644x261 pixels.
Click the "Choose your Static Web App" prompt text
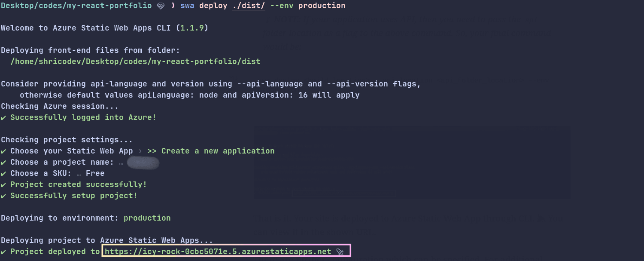point(72,151)
